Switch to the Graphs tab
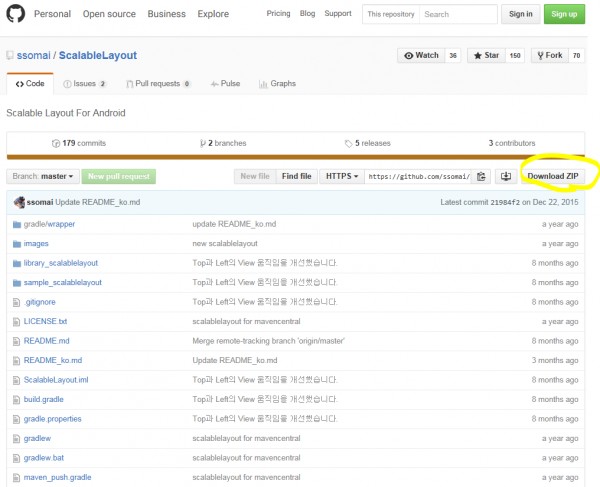600x487 pixels. pyautogui.click(x=277, y=83)
